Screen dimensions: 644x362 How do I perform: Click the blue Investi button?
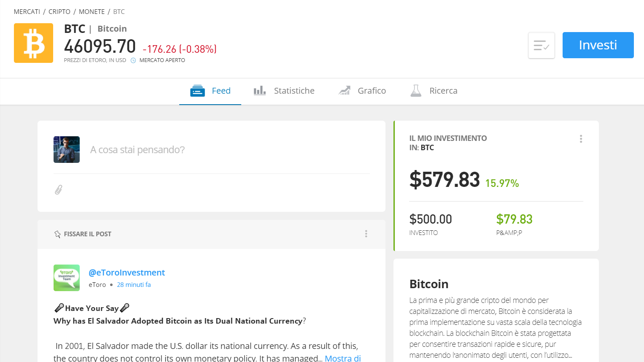coord(598,45)
